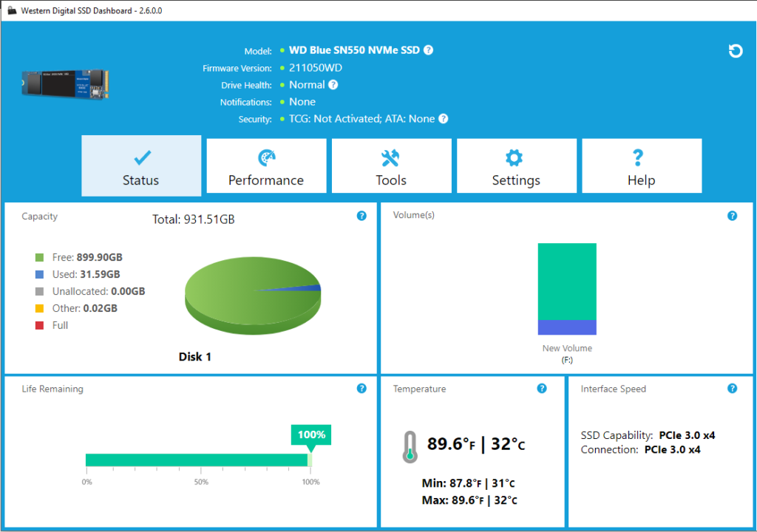Open help icon beside Drive Health Normal
The image size is (757, 532).
333,85
